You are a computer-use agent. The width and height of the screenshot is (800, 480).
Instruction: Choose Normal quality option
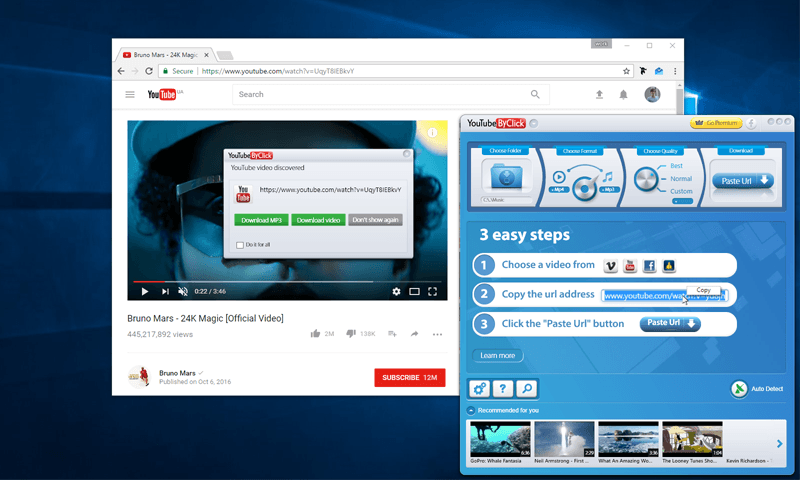tap(681, 179)
